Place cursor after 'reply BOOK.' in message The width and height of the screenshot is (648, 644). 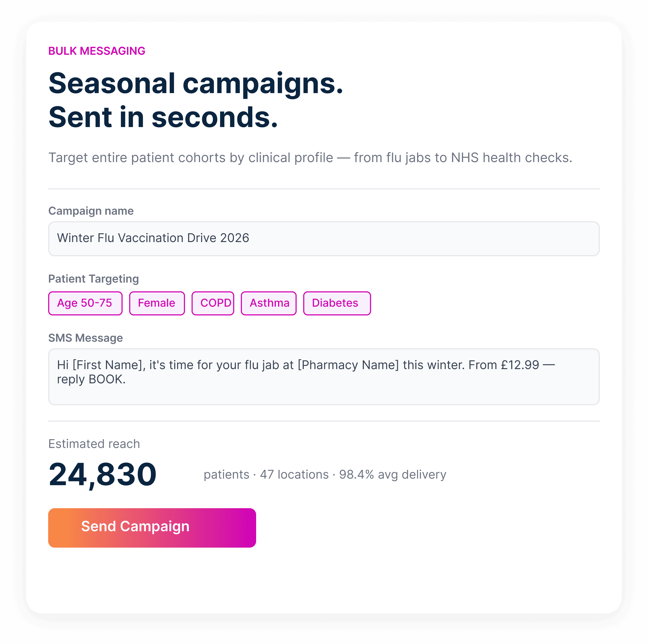[x=126, y=379]
